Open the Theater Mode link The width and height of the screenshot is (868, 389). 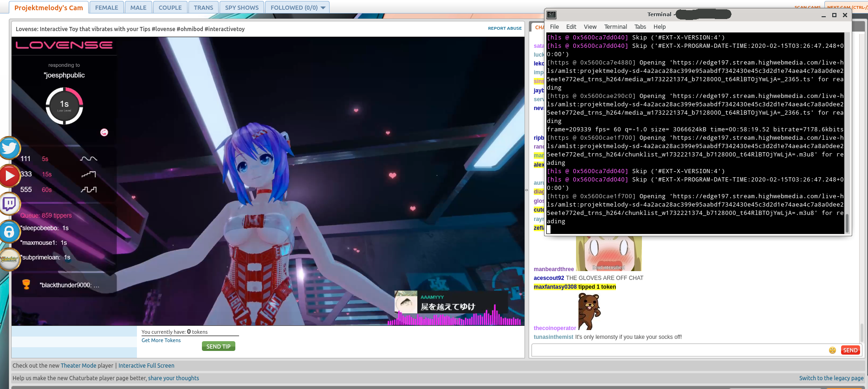tap(78, 366)
